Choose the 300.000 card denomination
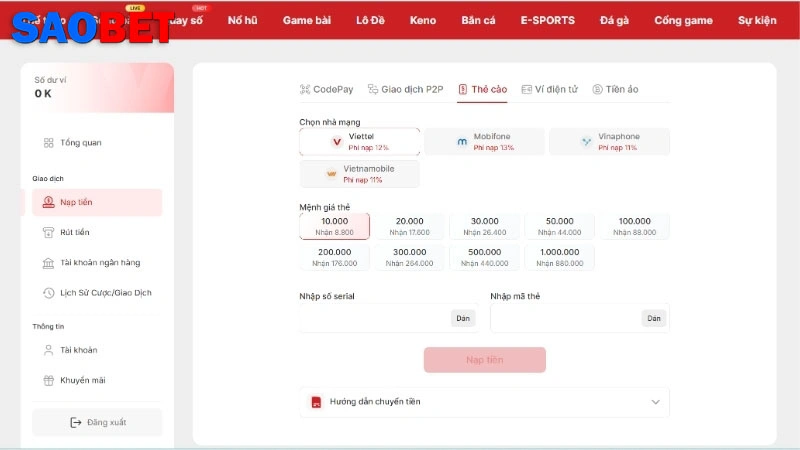The image size is (800, 450). (409, 257)
